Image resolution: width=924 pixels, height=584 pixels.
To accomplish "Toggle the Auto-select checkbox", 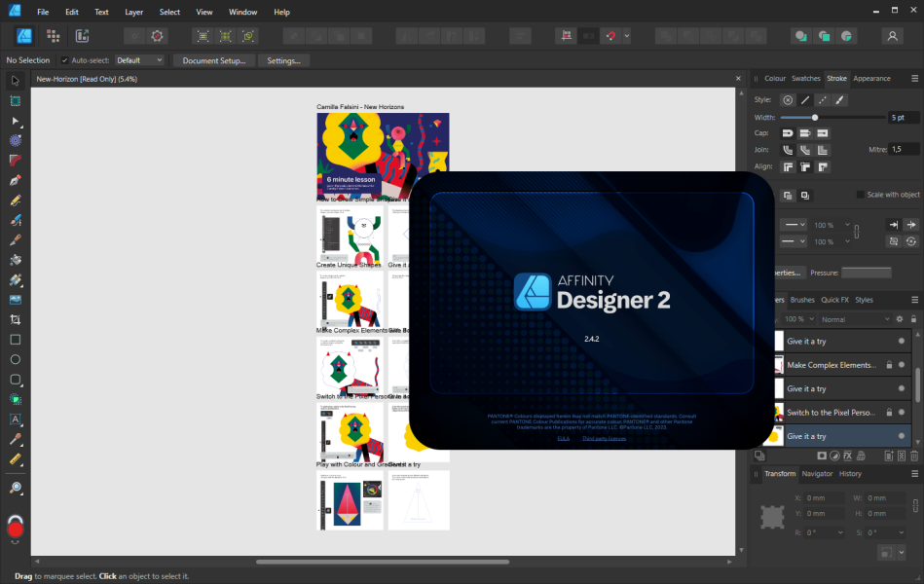I will tap(65, 60).
